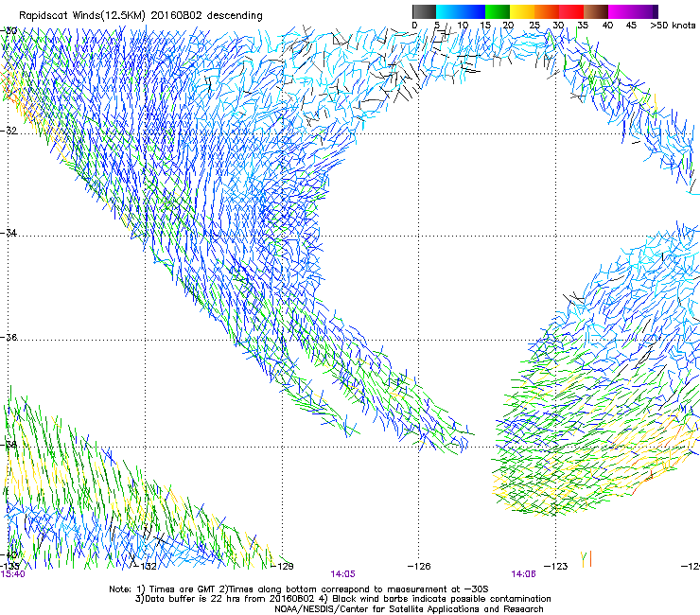Click the "45" legend label
The width and height of the screenshot is (700, 615).
point(631,26)
